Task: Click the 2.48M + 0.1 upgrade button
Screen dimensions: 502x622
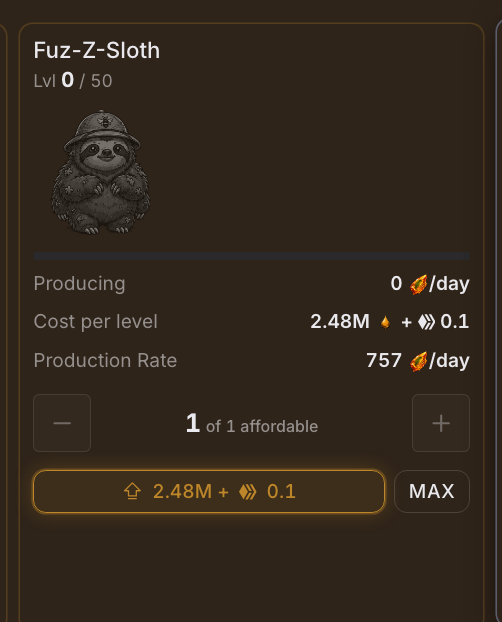Action: 209,491
